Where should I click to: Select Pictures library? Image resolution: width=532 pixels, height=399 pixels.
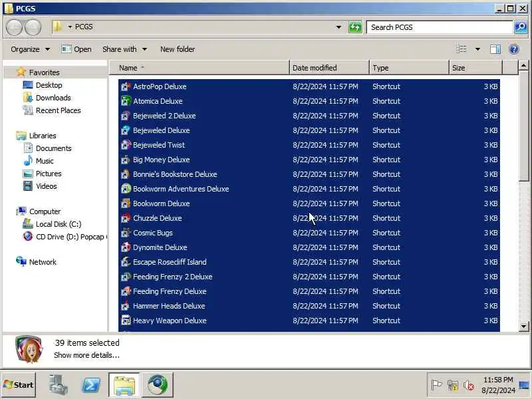(43, 174)
